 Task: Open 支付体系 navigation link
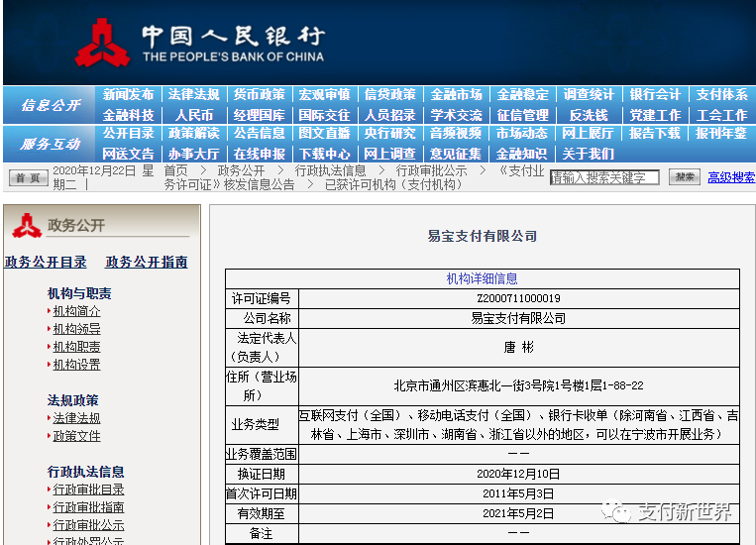click(x=721, y=94)
